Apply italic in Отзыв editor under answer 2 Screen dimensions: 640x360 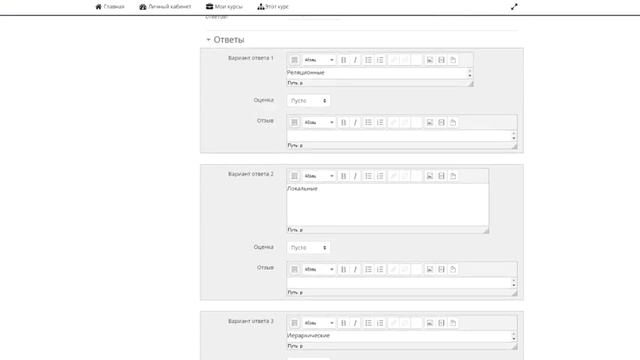(355, 269)
